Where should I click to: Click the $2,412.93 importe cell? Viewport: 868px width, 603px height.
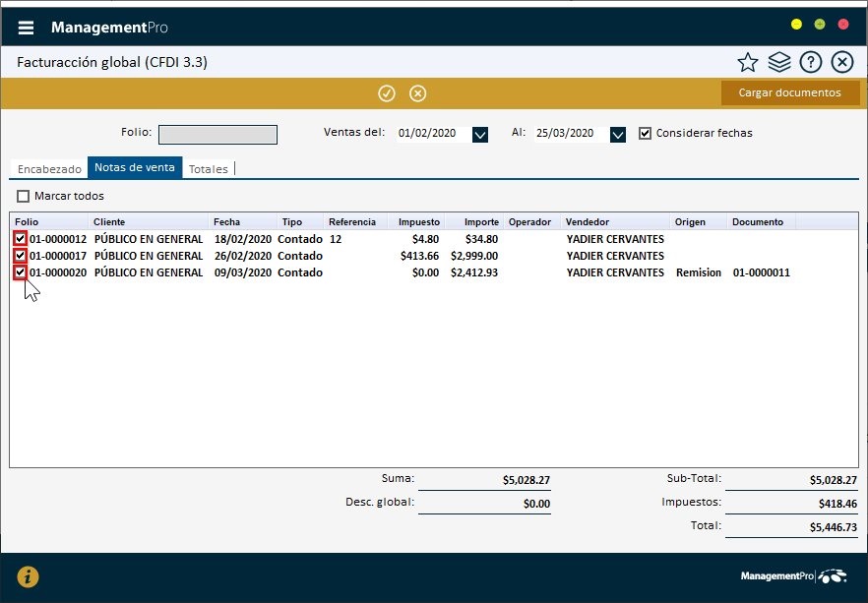pyautogui.click(x=474, y=272)
